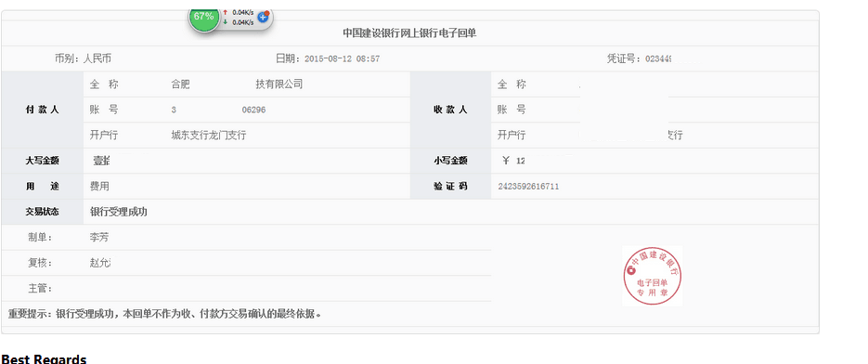The image size is (868, 364).
Task: Click the amount value starting with ￥ 12
Action: tap(513, 161)
